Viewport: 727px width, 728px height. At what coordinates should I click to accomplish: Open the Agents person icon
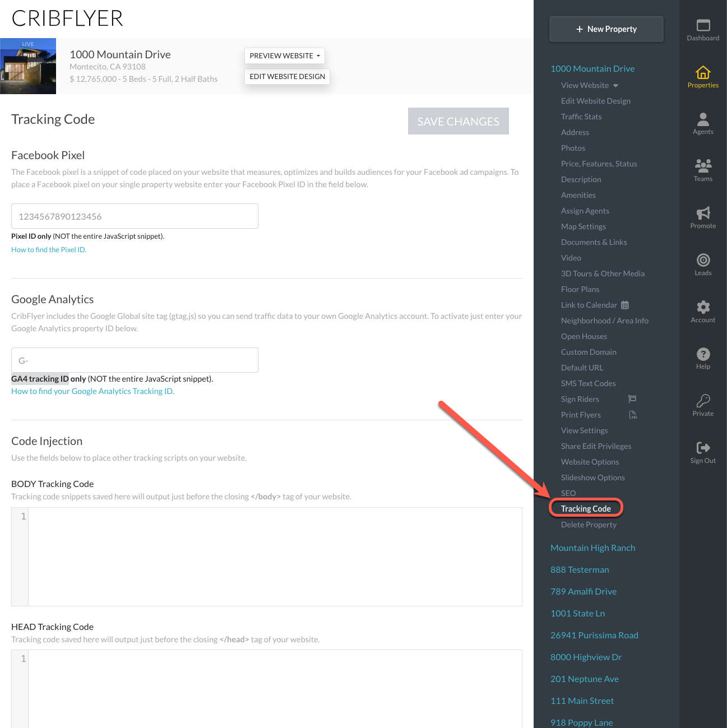[x=703, y=119]
